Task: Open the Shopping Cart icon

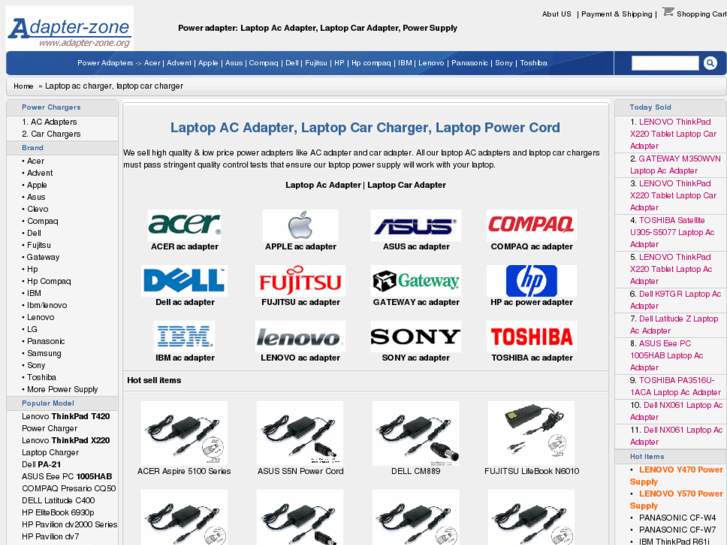Action: click(x=668, y=12)
